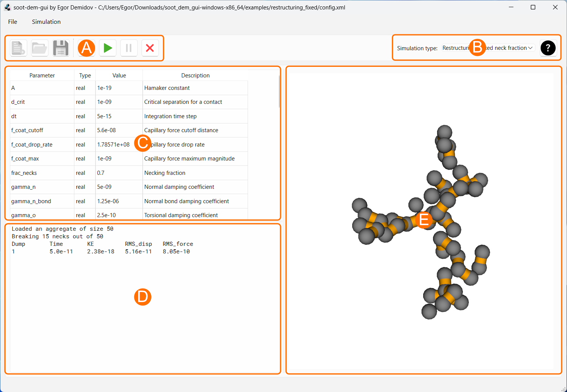Click 'Normal bond damping coefficient' description
Image resolution: width=567 pixels, height=392 pixels.
point(195,201)
